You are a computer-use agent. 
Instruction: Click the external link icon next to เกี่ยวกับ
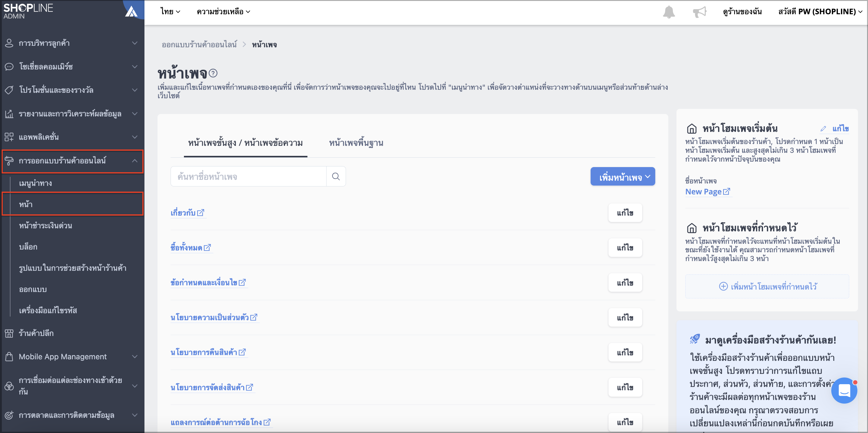[x=201, y=213]
